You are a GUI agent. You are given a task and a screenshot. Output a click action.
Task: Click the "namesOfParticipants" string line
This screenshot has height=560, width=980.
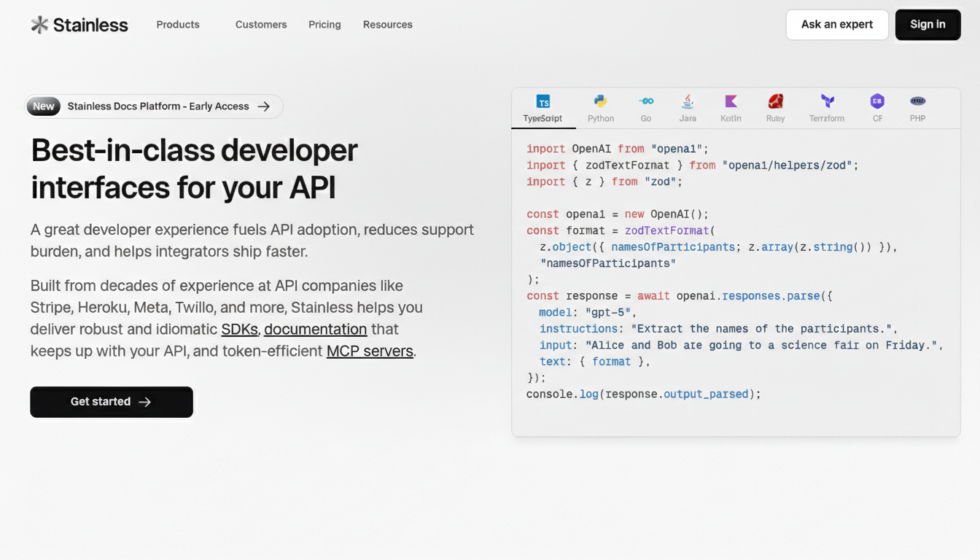pos(608,263)
